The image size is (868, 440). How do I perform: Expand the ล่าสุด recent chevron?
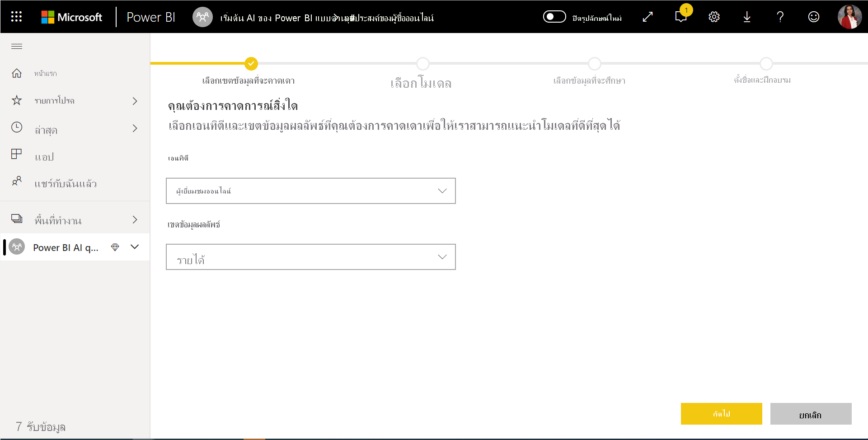click(135, 128)
